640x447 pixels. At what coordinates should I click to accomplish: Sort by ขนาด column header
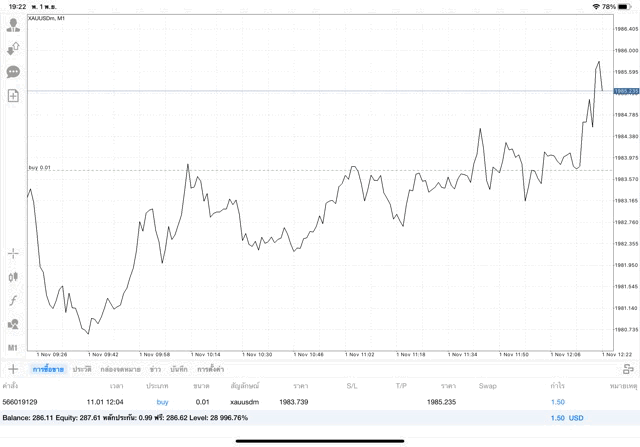[201, 386]
